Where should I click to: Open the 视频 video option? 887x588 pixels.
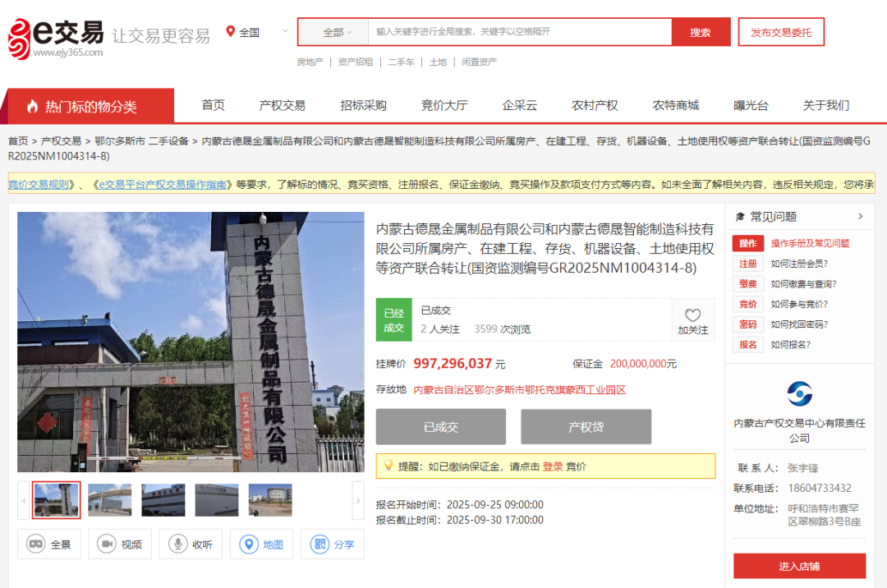point(119,544)
